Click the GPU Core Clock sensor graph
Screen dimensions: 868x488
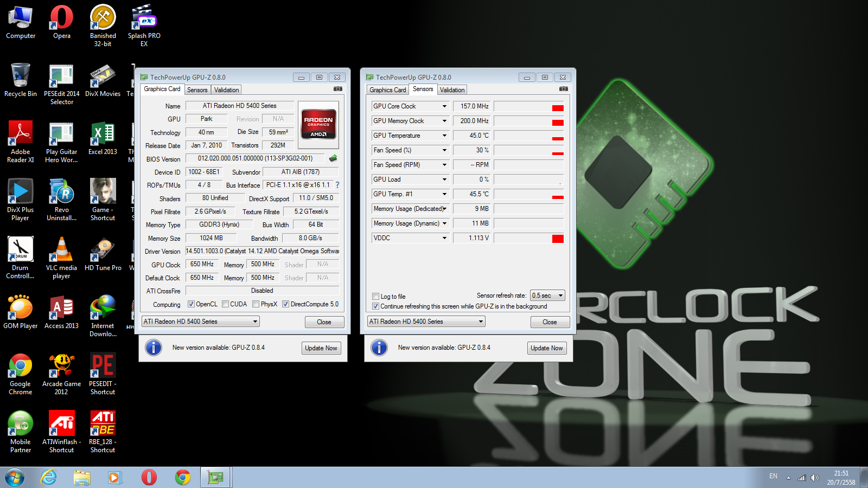coord(529,106)
